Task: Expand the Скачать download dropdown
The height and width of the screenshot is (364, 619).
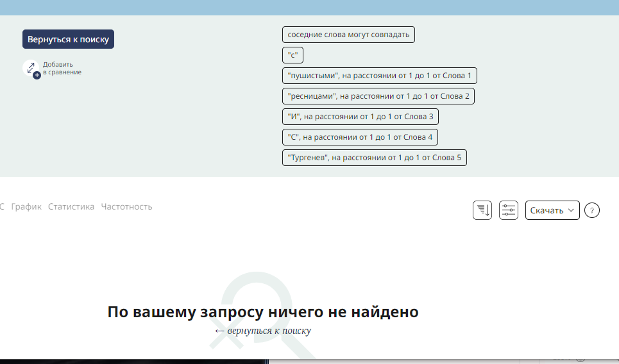Action: pyautogui.click(x=552, y=210)
